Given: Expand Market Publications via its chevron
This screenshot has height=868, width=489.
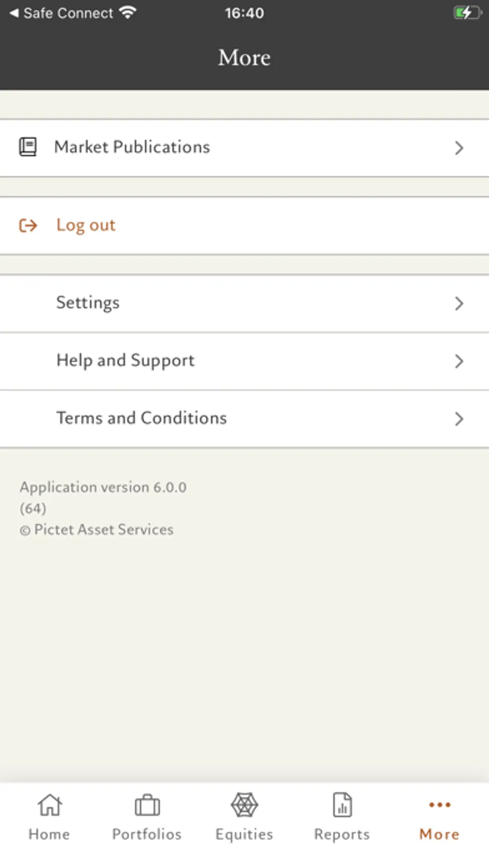Looking at the screenshot, I should (459, 148).
